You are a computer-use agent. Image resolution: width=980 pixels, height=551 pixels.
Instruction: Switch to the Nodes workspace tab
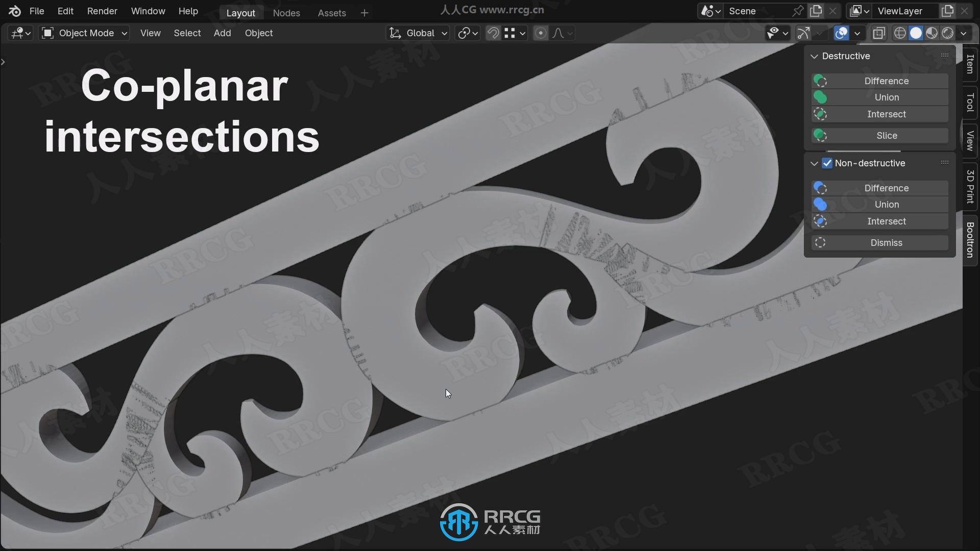coord(286,13)
